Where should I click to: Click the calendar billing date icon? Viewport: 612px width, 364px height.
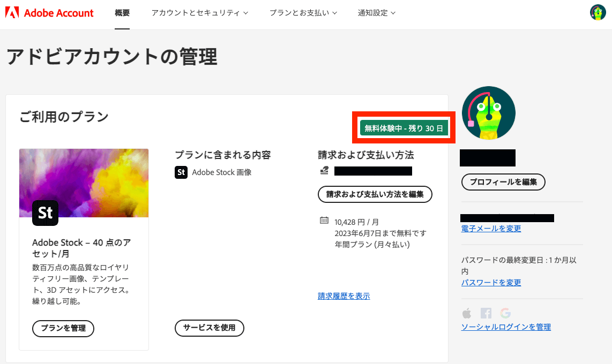click(x=324, y=221)
